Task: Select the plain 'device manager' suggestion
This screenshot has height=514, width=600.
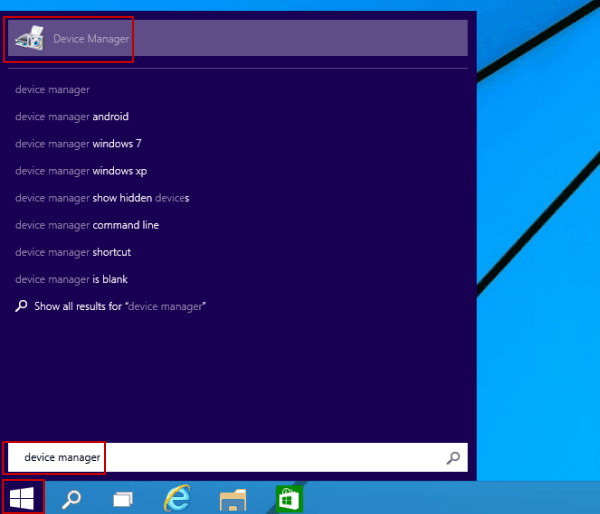Action: 52,90
